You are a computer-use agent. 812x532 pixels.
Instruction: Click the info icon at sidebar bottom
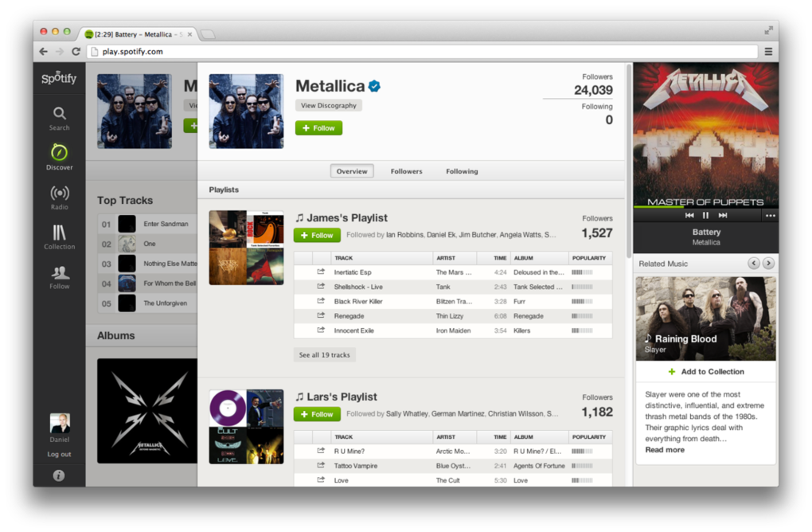pos(59,475)
